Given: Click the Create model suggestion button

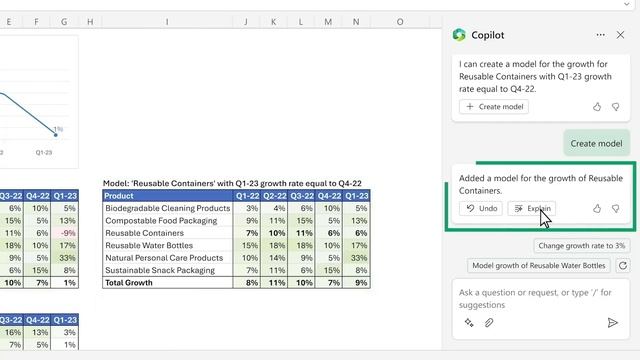Looking at the screenshot, I should coord(494,107).
